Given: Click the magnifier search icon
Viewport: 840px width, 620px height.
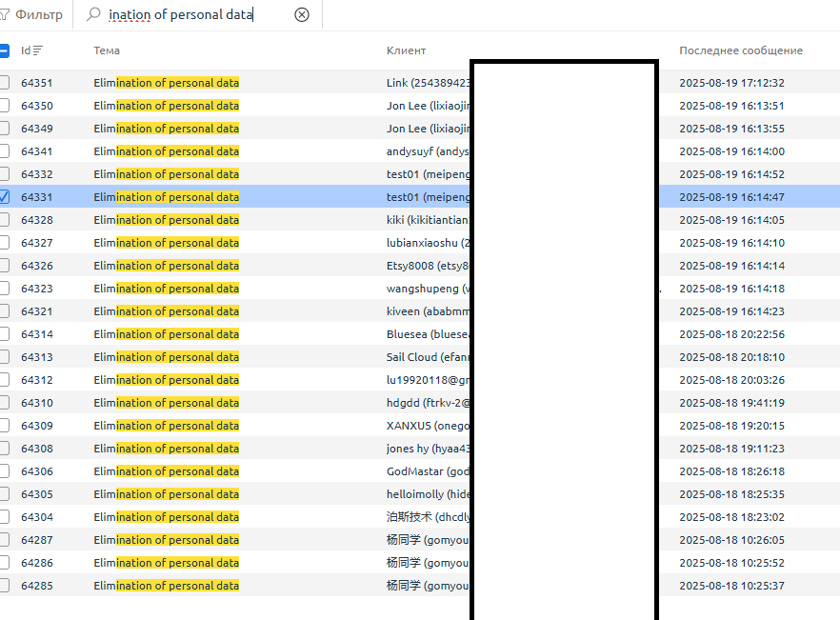Looking at the screenshot, I should pos(93,14).
